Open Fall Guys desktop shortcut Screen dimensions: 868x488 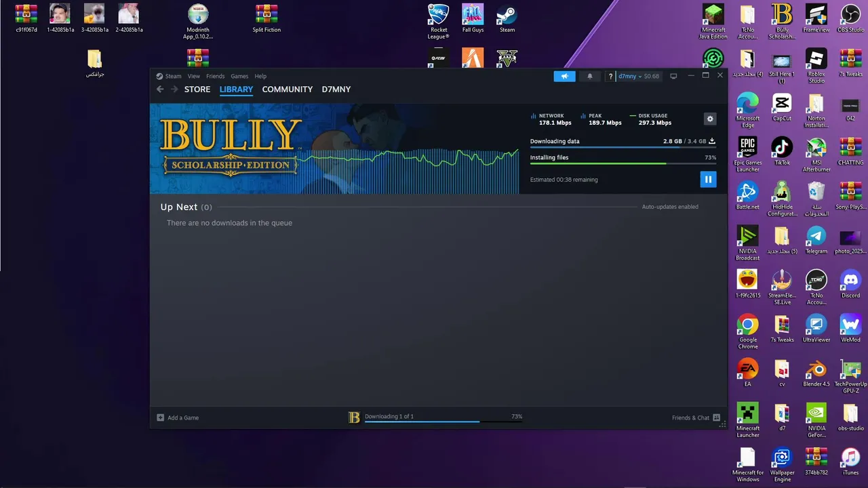pos(473,18)
